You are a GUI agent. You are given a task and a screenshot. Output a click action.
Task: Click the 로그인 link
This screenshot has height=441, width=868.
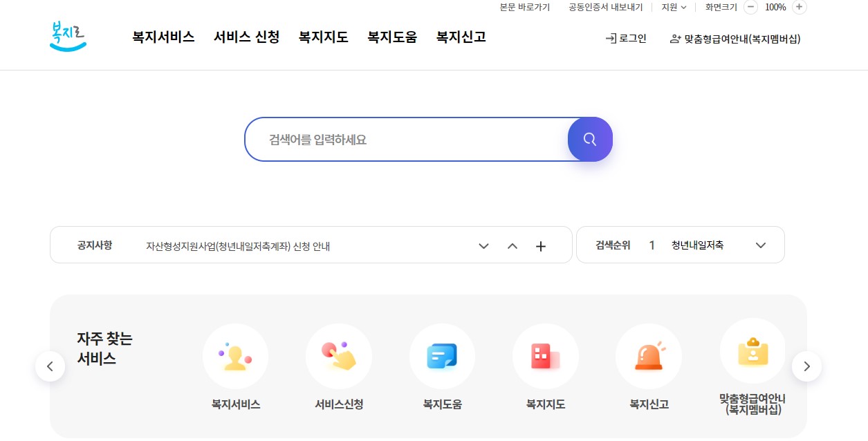point(626,39)
